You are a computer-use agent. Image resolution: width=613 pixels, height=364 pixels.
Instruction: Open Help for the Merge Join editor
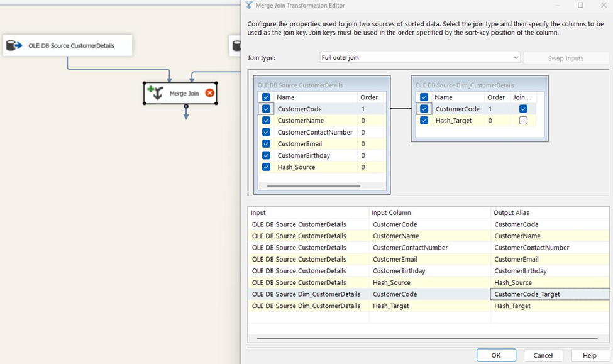pos(589,355)
